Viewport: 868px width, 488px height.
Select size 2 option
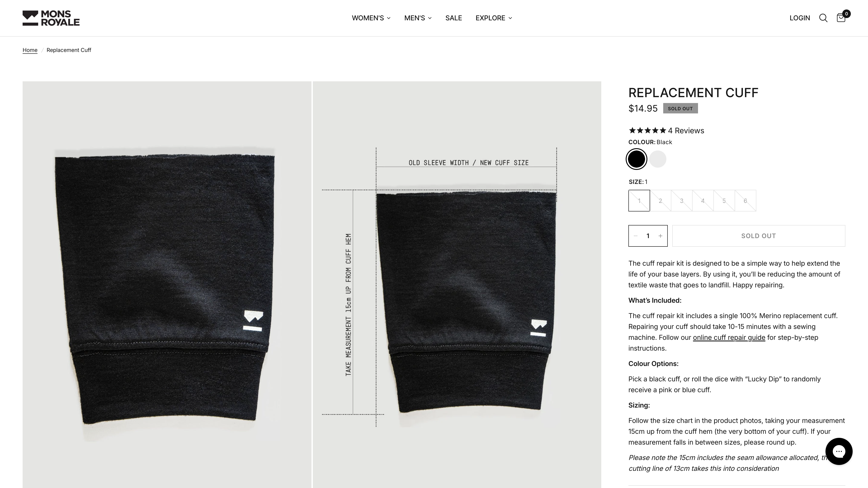coord(660,201)
